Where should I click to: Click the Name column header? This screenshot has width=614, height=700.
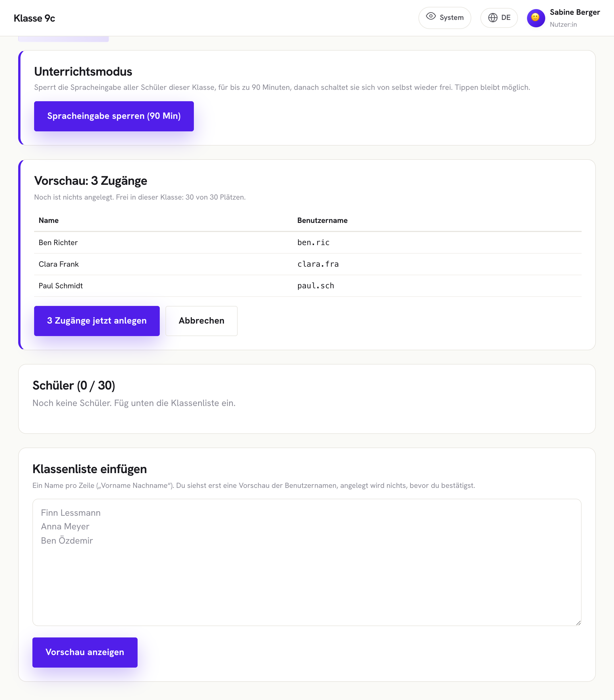pos(49,221)
